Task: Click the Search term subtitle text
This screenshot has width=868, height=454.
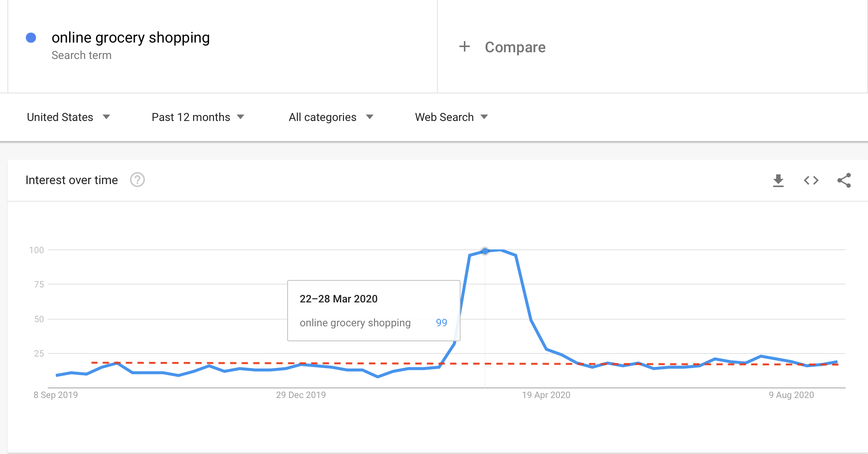Action: pos(81,55)
